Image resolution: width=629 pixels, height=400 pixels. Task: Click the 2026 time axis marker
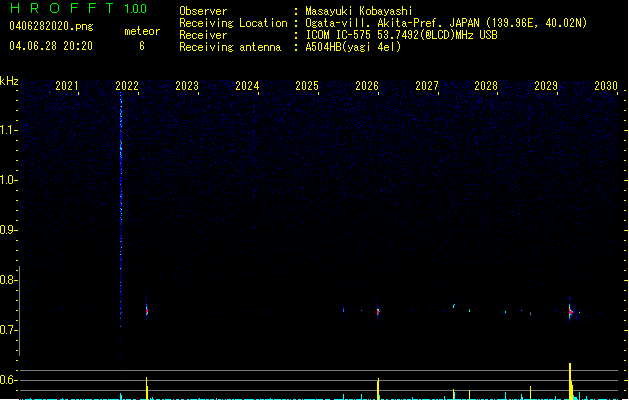367,85
